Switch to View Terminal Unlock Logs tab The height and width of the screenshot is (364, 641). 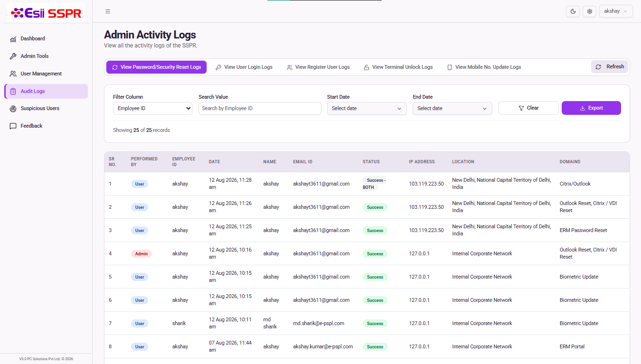tap(398, 67)
